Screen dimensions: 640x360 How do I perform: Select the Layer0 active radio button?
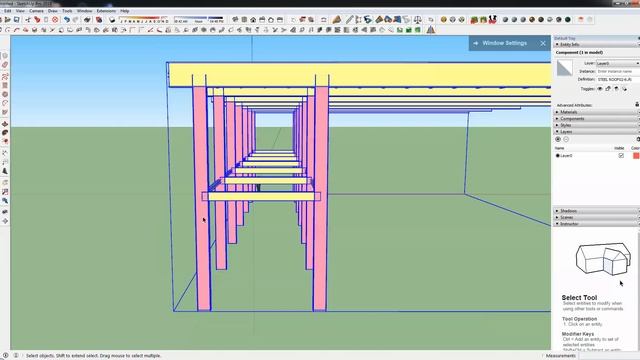(557, 156)
